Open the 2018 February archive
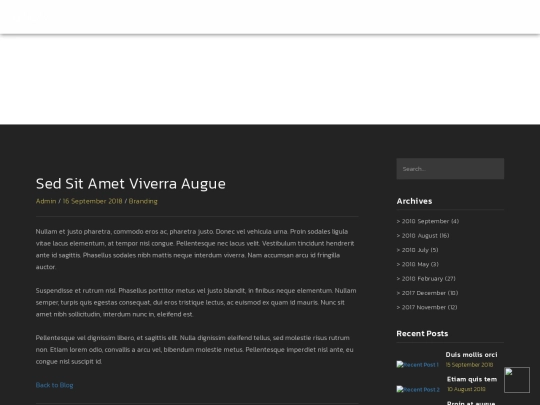This screenshot has width=540, height=405. [x=426, y=279]
